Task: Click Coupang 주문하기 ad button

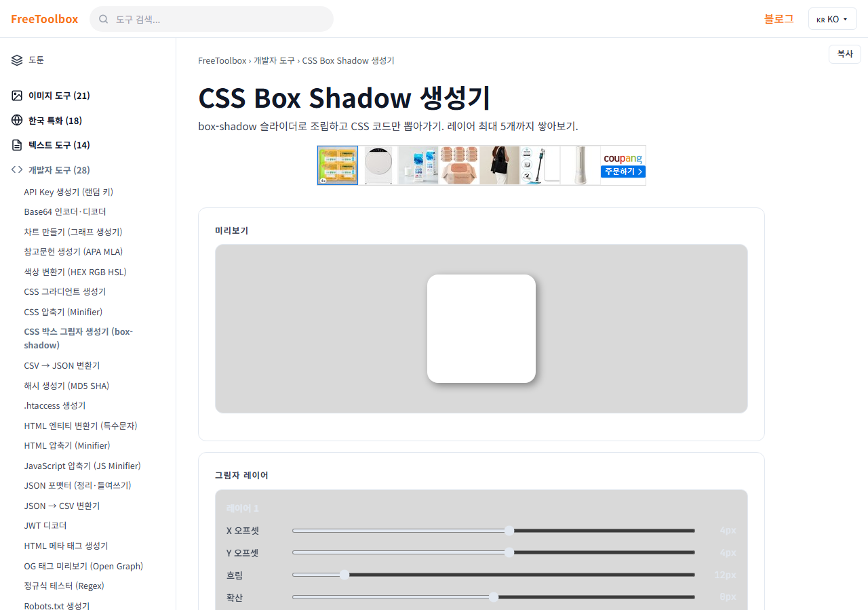Action: pyautogui.click(x=623, y=171)
